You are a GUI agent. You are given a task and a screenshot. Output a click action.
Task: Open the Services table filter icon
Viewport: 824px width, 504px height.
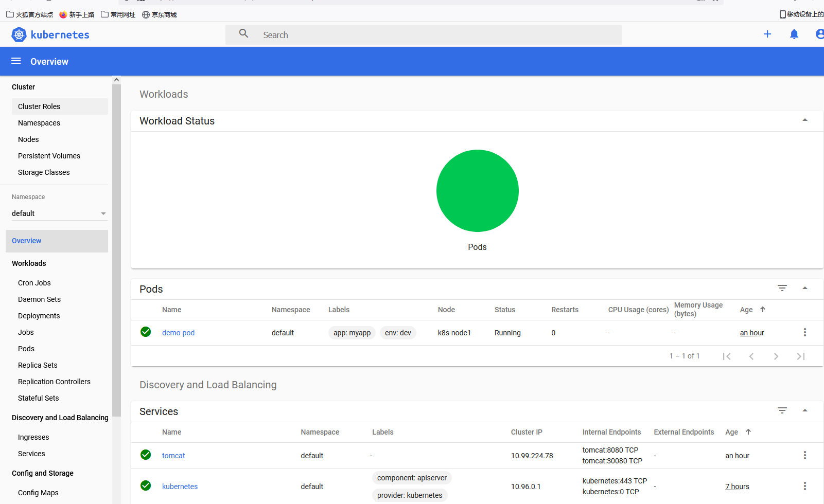[782, 410]
